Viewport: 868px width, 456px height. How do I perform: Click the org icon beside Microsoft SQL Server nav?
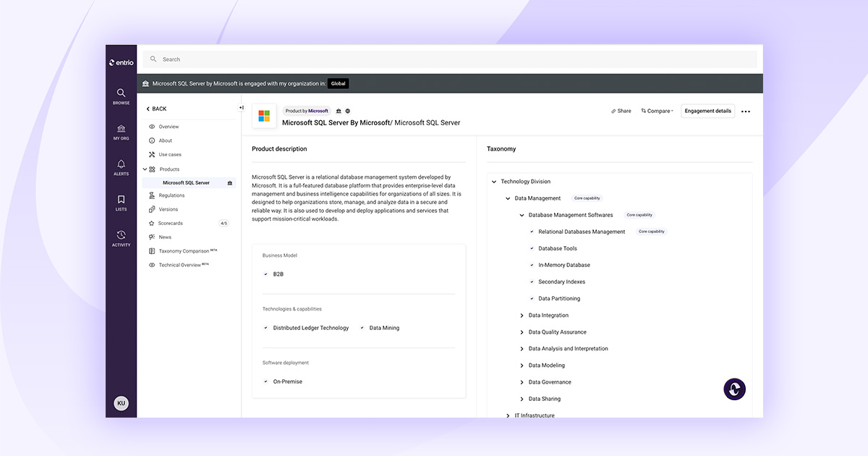[x=230, y=183]
